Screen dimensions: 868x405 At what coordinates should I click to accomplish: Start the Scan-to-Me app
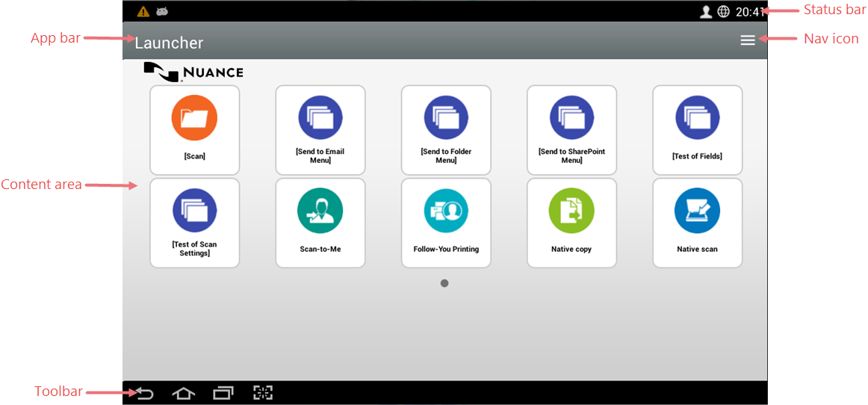pyautogui.click(x=320, y=222)
